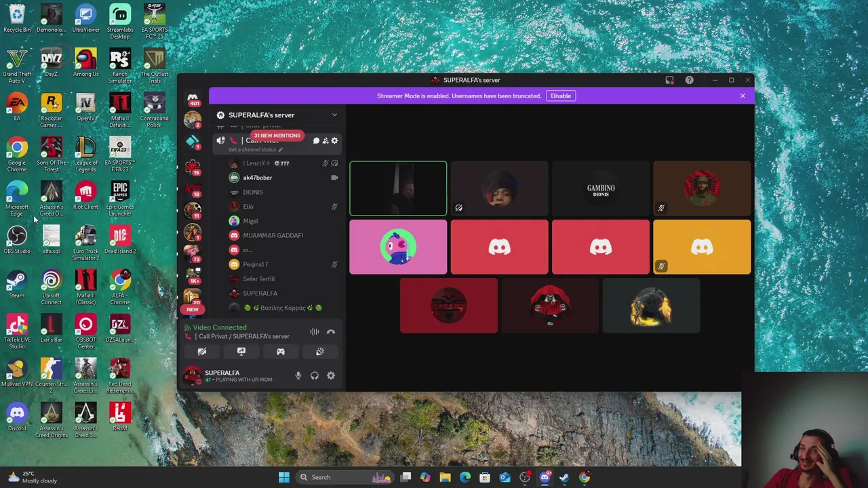Click Set a channel status
Viewport: 868px width, 488px height.
point(256,149)
